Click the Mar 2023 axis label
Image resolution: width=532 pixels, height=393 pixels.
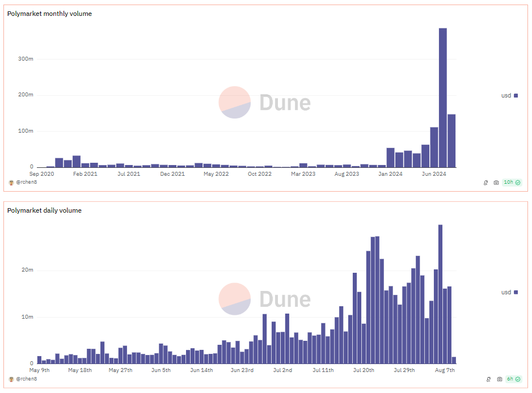[x=303, y=174]
